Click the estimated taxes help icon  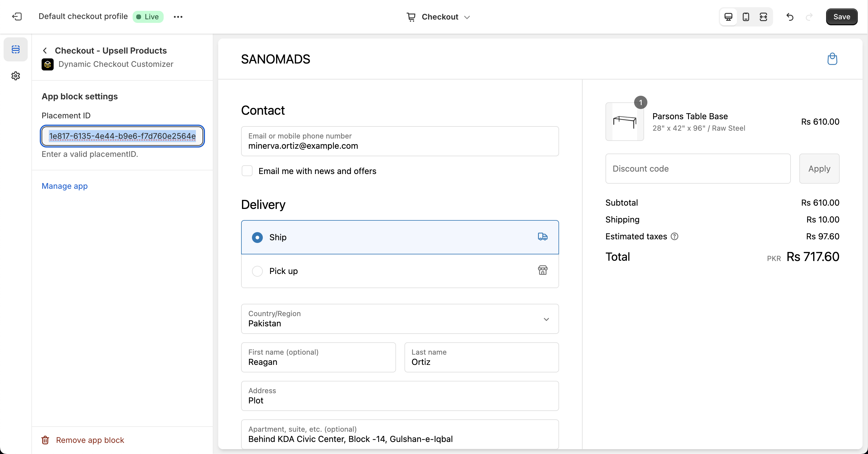pos(674,237)
